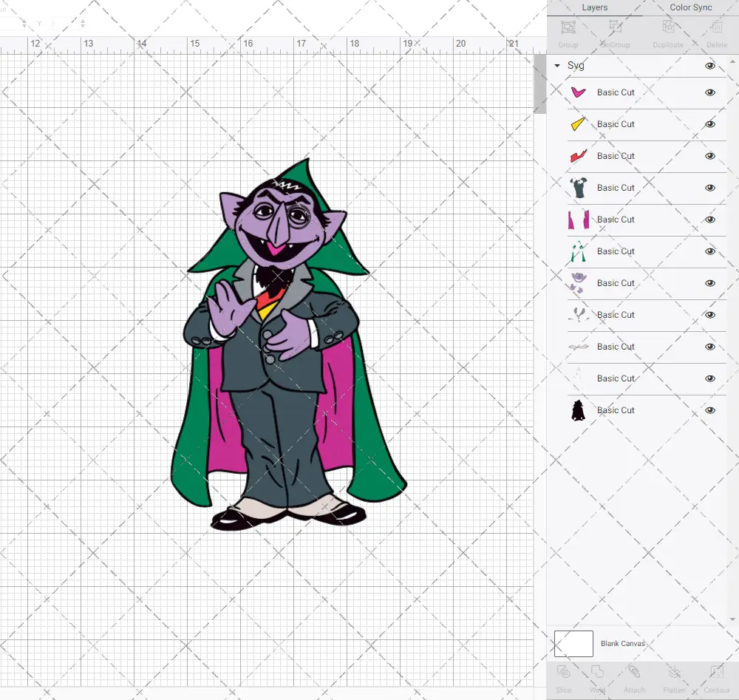Click the UnGroup layers icon
This screenshot has width=739, height=700.
[615, 27]
